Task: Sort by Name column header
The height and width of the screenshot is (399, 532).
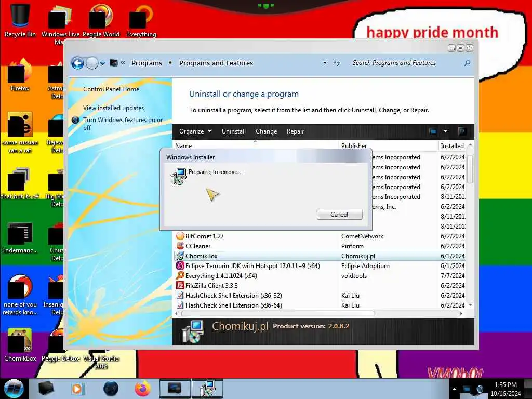Action: click(183, 145)
